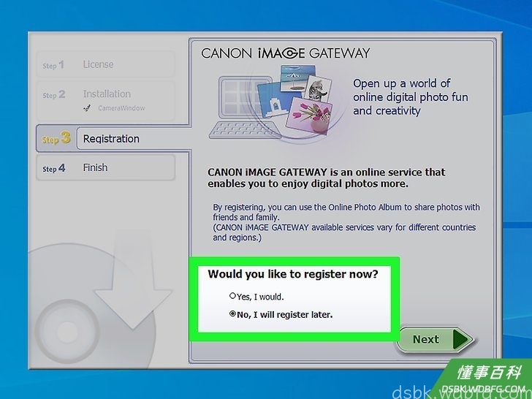This screenshot has width=532, height=399.
Task: Click the CameraWindow icon under Installation
Action: click(x=87, y=108)
